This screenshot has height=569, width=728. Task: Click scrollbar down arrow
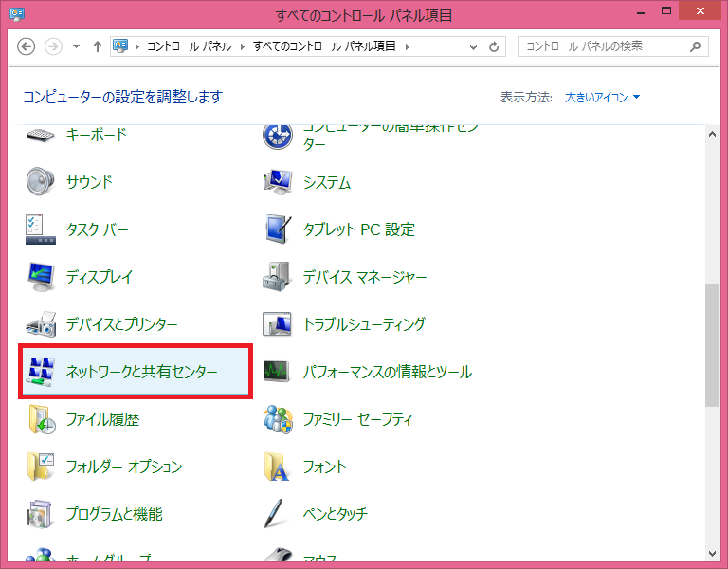point(712,553)
